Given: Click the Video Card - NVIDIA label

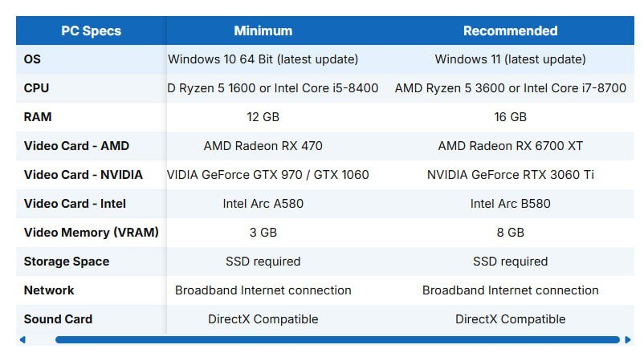Looking at the screenshot, I should (x=84, y=175).
